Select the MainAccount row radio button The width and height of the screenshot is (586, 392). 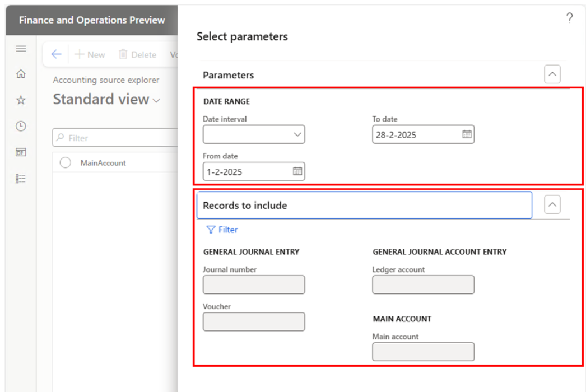tap(66, 162)
